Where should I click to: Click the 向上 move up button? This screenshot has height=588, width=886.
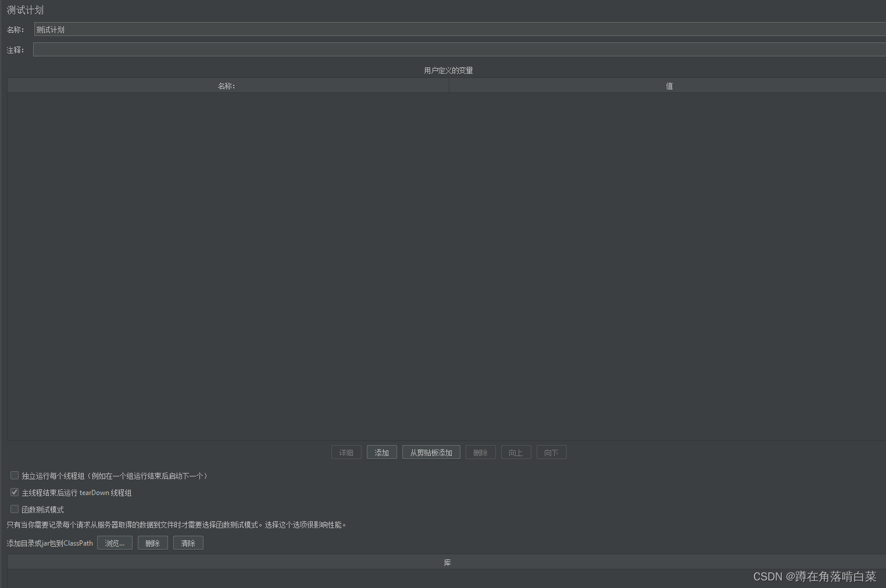coord(516,453)
